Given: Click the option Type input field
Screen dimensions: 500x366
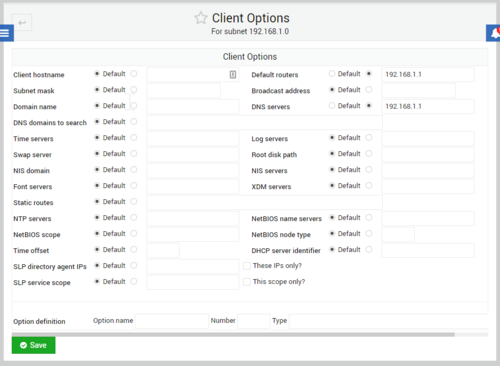Looking at the screenshot, I should [x=389, y=321].
